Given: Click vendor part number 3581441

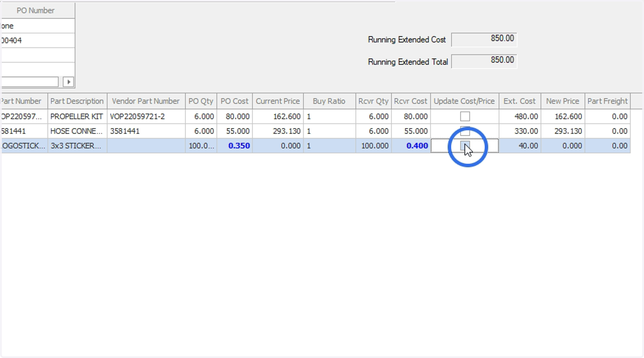Looking at the screenshot, I should 146,131.
